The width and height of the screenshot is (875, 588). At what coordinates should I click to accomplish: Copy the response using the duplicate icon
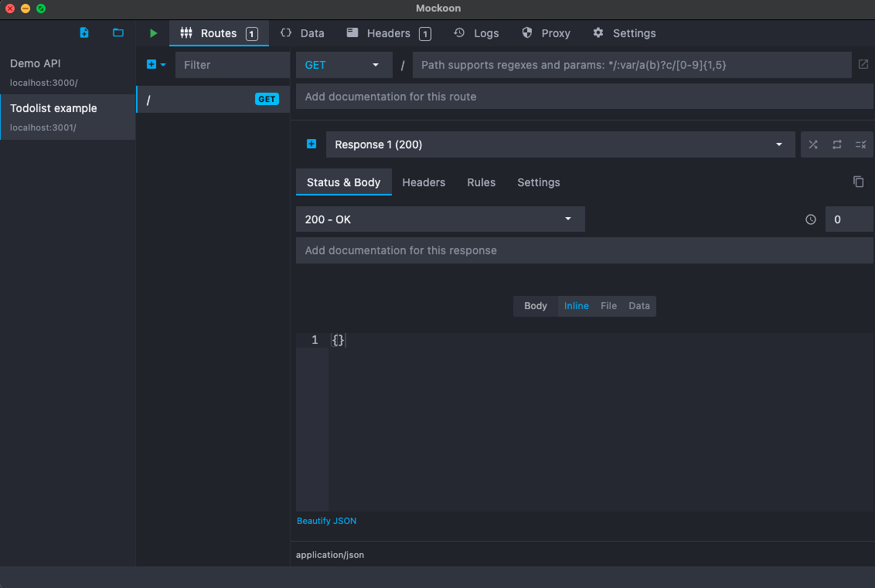[858, 182]
